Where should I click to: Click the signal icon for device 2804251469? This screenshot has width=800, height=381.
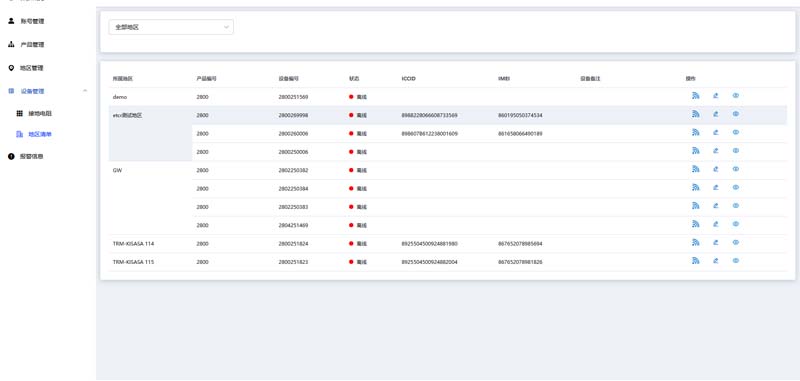(695, 224)
